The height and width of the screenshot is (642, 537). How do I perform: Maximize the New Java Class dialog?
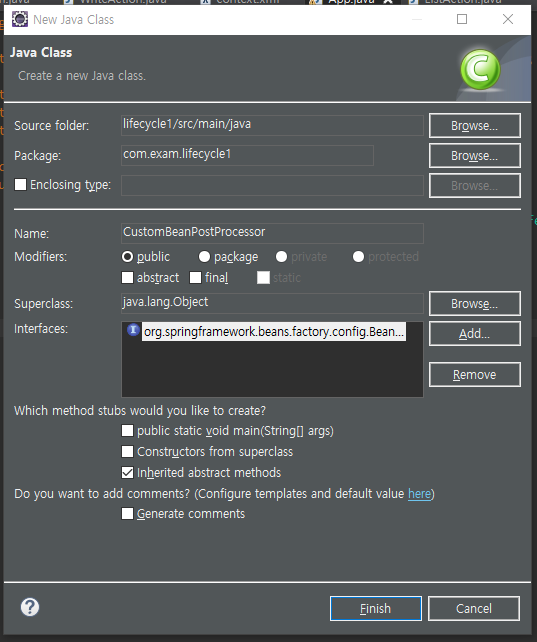pyautogui.click(x=462, y=19)
